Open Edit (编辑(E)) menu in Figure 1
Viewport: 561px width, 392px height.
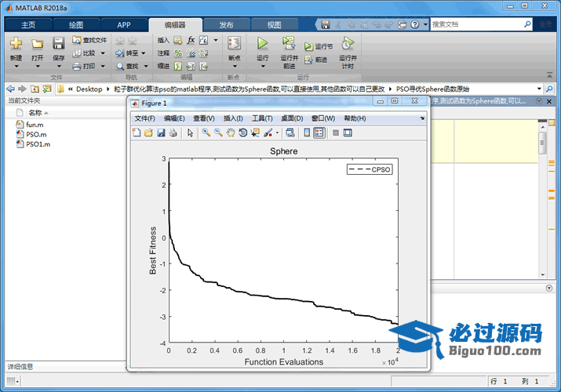[x=174, y=118]
